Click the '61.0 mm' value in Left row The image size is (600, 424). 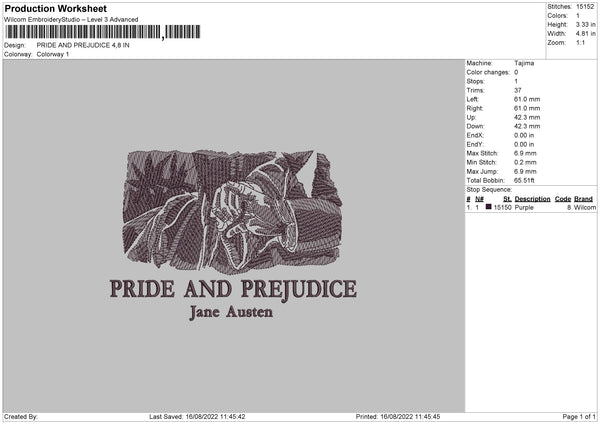point(527,99)
